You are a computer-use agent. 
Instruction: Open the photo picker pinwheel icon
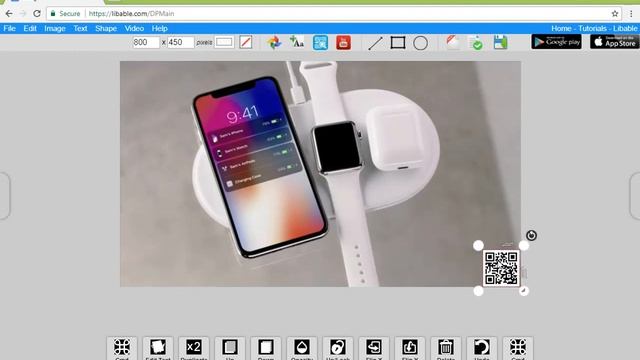pyautogui.click(x=274, y=42)
